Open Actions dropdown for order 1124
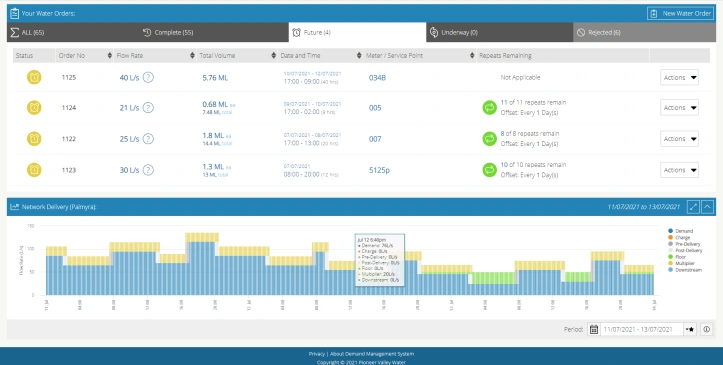723x365 pixels. (679, 107)
